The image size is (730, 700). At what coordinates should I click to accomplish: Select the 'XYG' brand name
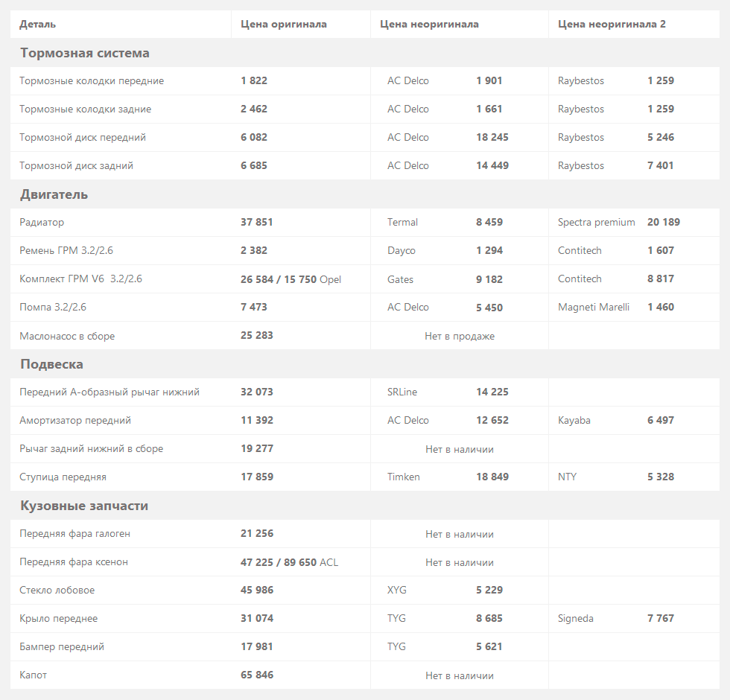[x=396, y=590]
